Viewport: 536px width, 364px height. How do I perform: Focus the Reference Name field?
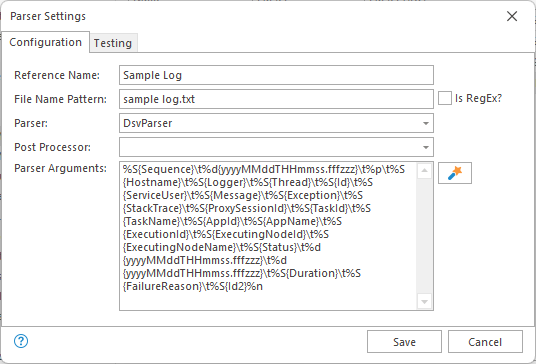[276, 75]
